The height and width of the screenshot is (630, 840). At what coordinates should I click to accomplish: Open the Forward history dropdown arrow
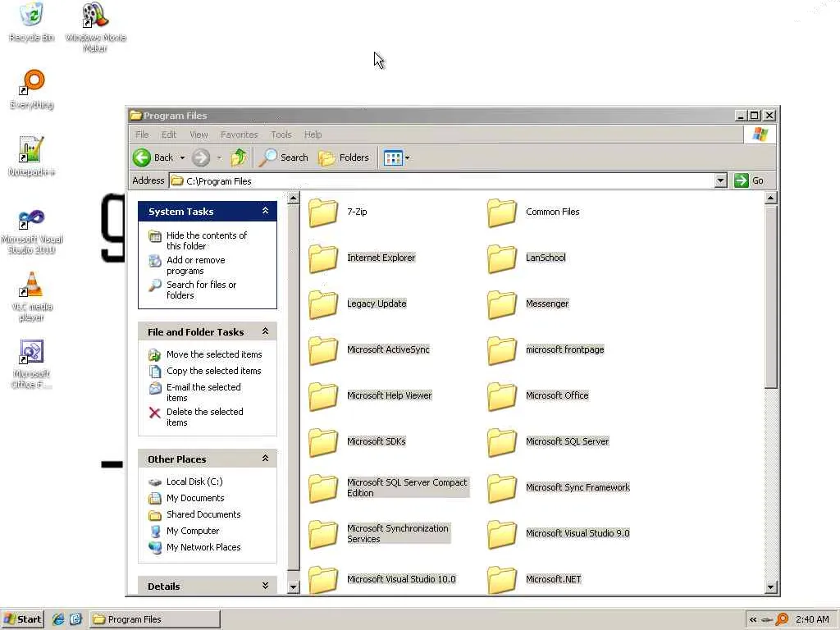tap(219, 158)
